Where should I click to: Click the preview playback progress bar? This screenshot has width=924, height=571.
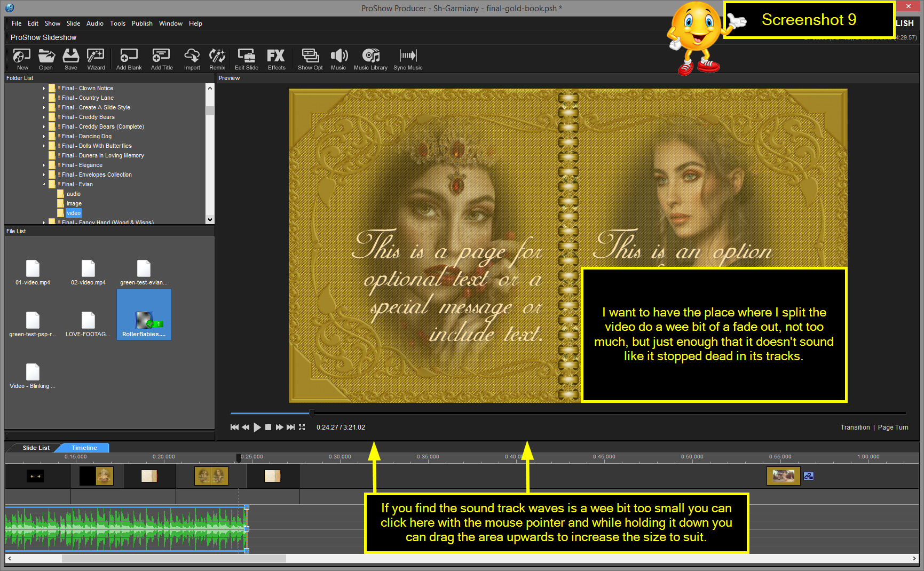point(568,413)
